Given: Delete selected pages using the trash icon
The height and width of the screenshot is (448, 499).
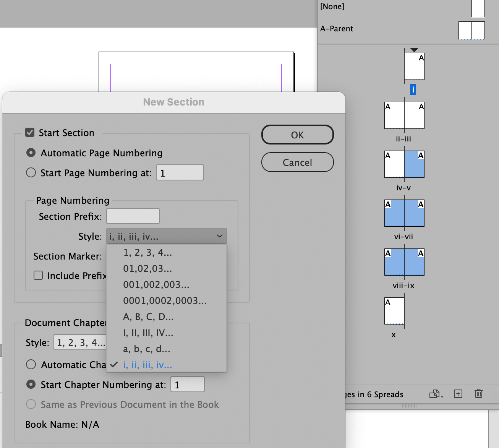Looking at the screenshot, I should pos(479,393).
